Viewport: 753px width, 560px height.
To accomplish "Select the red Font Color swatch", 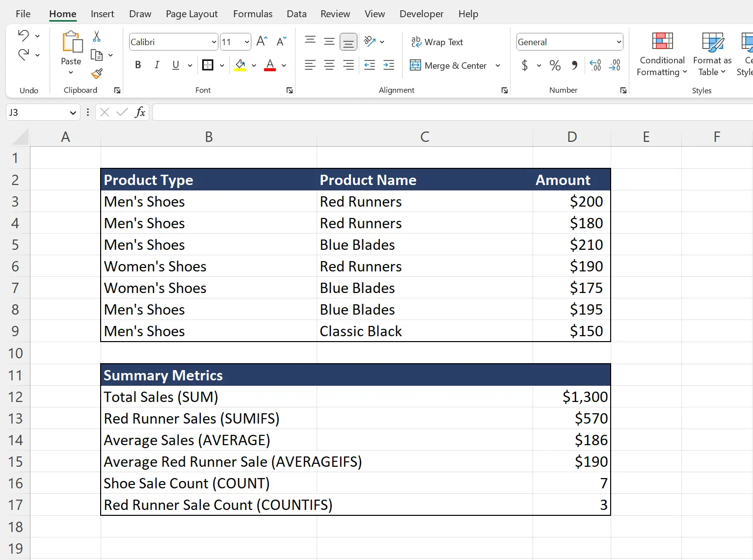I will pos(269,65).
